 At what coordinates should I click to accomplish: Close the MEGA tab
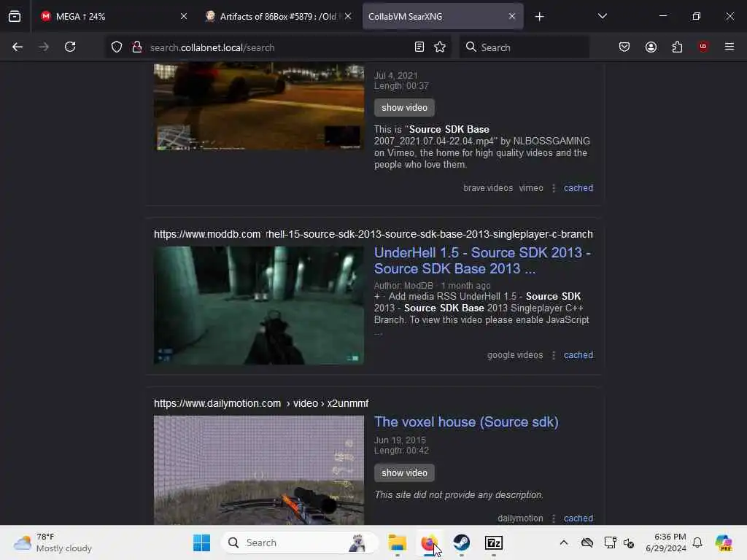183,17
